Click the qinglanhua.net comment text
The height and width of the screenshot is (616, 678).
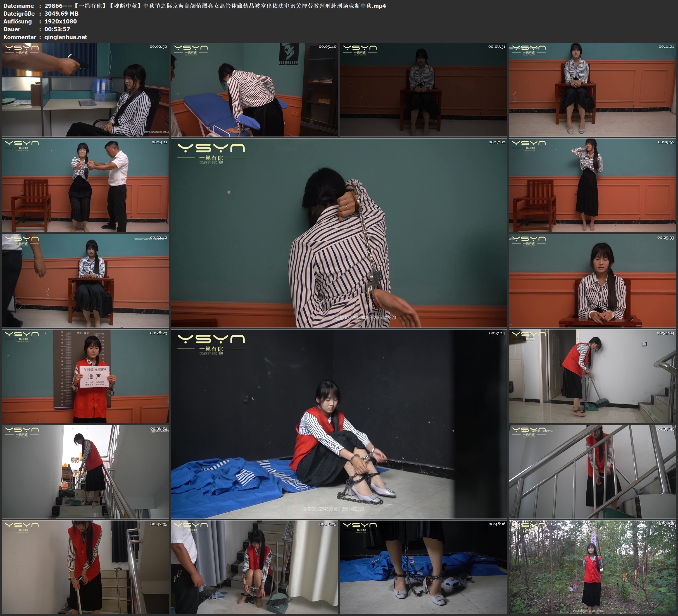coord(66,37)
